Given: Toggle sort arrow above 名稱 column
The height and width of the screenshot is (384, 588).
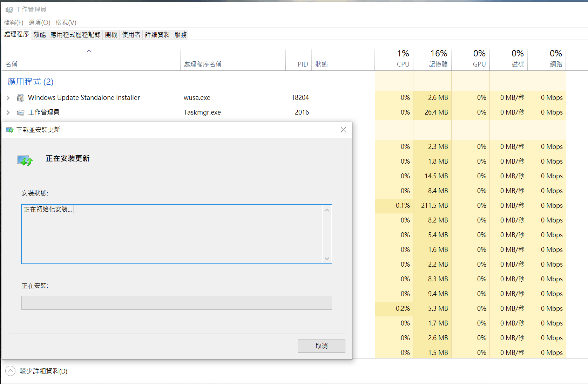Looking at the screenshot, I should pyautogui.click(x=89, y=51).
